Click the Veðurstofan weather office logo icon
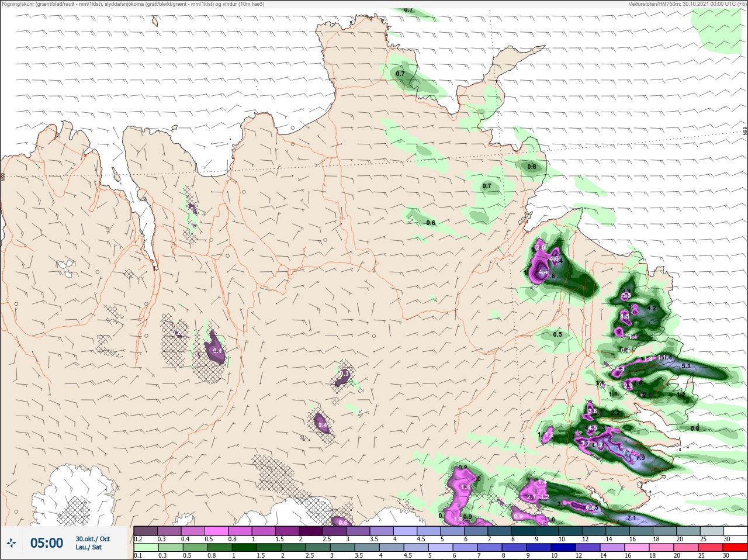Image resolution: width=748 pixels, height=560 pixels. click(12, 544)
